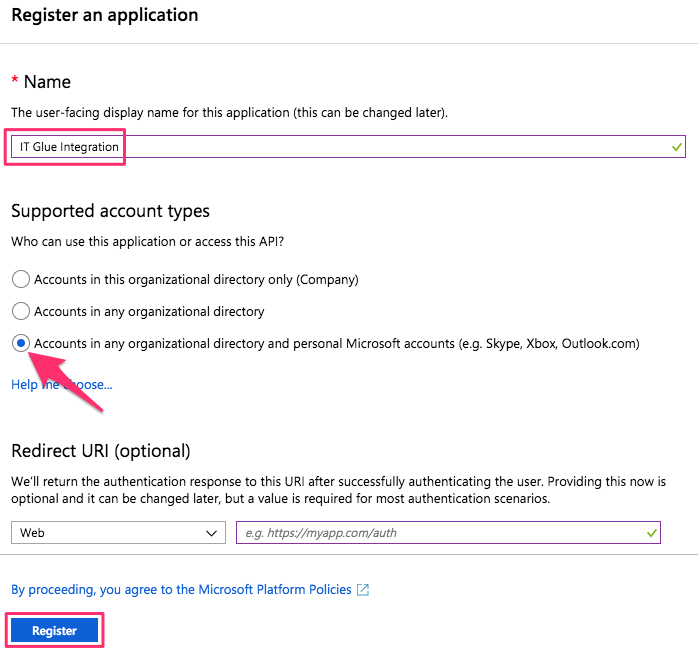Screen dimensions: 698x653
Task: Open the Web redirect type dropdown
Action: pyautogui.click(x=118, y=532)
